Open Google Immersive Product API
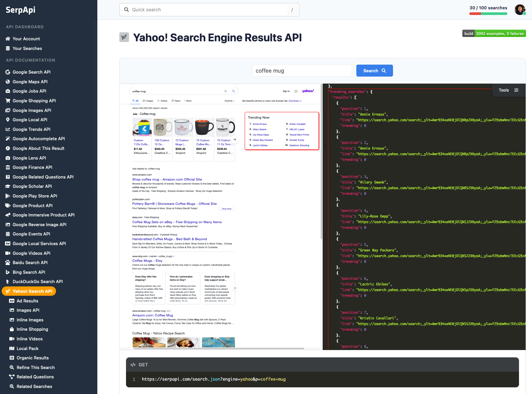 point(43,215)
